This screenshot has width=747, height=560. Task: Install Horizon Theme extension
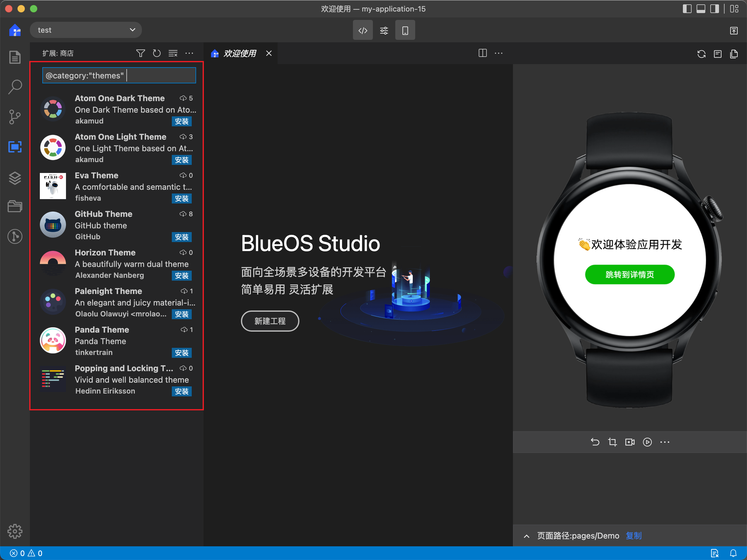click(x=182, y=275)
